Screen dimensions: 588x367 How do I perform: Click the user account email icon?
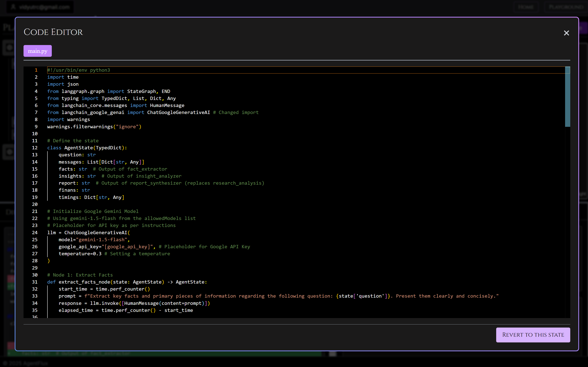click(13, 7)
